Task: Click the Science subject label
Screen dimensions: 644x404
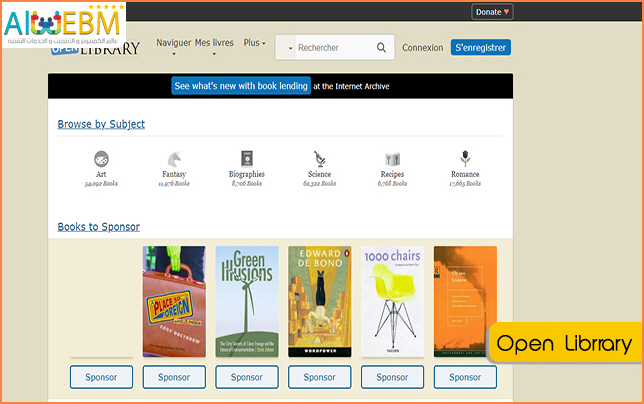Action: [x=320, y=174]
